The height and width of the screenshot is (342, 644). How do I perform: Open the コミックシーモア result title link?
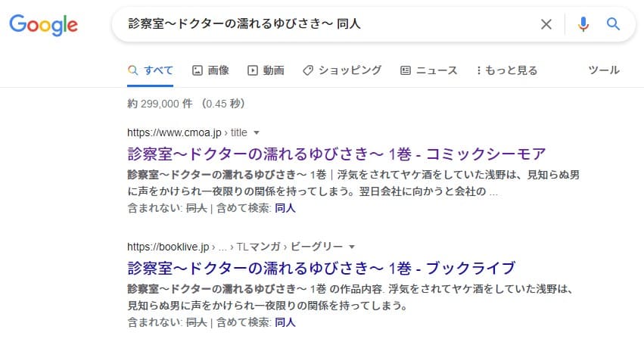click(x=336, y=154)
